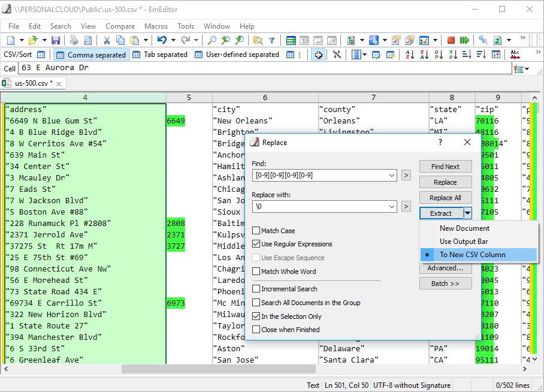This screenshot has width=544, height=392.
Task: Open the Replace with history dropdown
Action: (391, 207)
